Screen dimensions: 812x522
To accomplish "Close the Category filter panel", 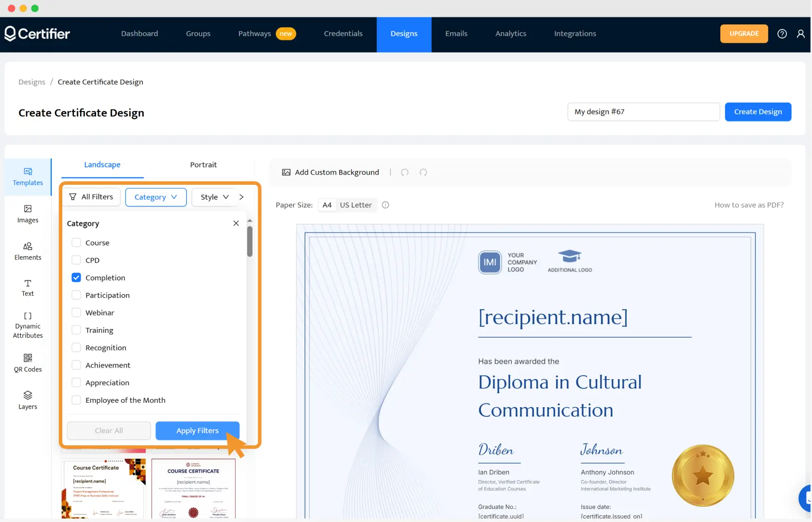I will pyautogui.click(x=236, y=223).
